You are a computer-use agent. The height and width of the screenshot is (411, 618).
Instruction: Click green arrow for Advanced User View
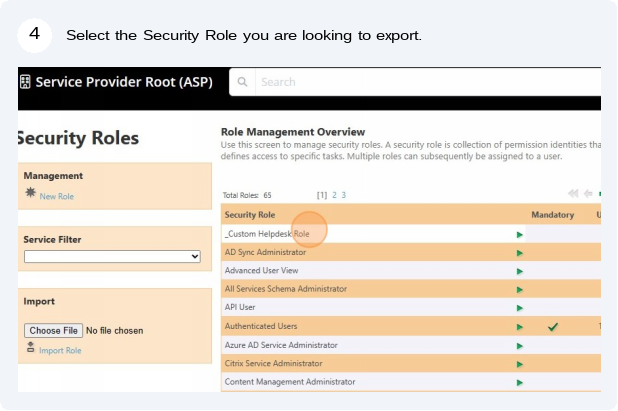click(519, 272)
